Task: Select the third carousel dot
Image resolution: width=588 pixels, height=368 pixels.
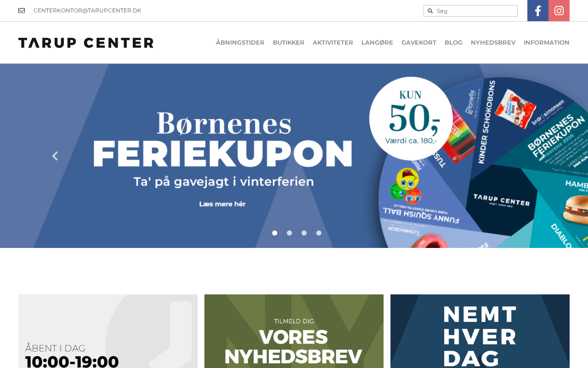Action: click(x=304, y=233)
